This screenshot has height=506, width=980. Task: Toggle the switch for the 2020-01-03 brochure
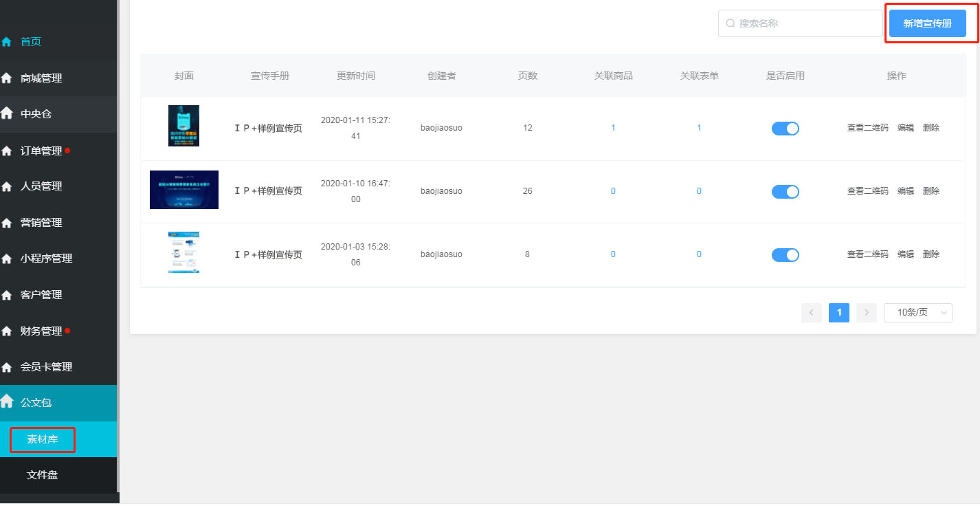click(x=785, y=255)
